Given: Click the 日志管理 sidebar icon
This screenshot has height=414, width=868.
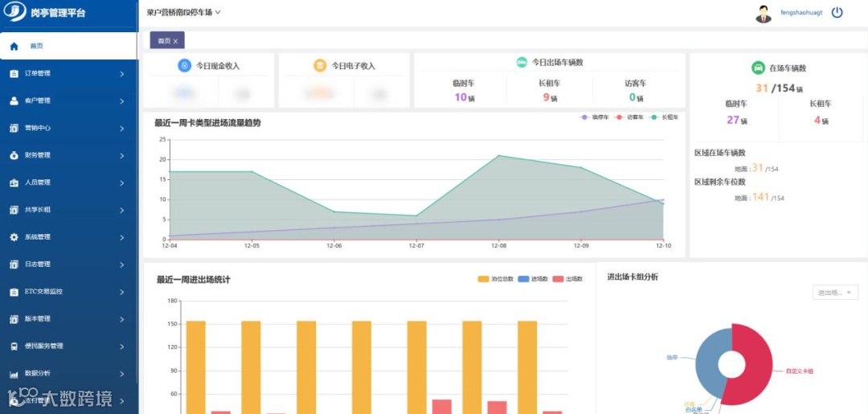Looking at the screenshot, I should coord(14,264).
